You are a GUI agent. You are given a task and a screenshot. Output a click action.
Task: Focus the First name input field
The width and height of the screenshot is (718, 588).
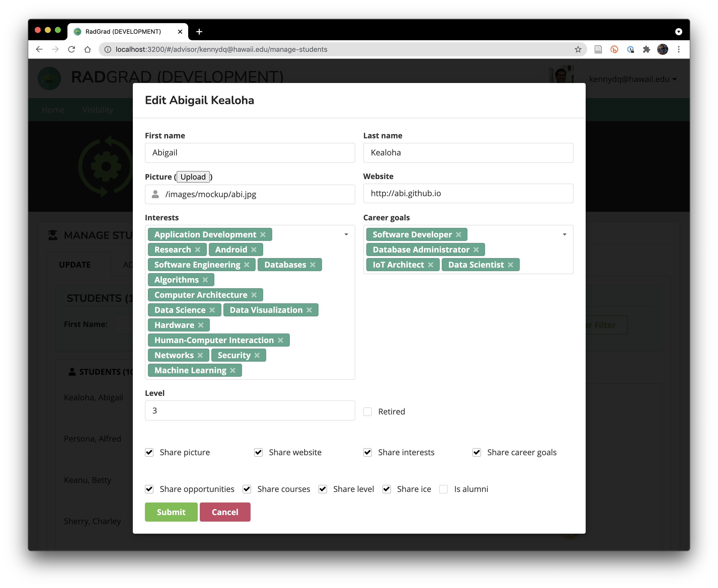click(250, 153)
